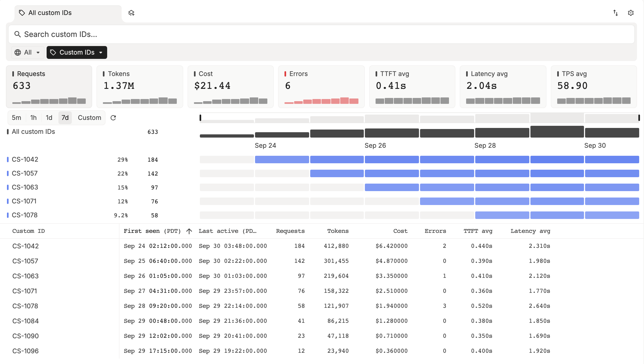Select the Requests metric card
The width and height of the screenshot is (644, 364).
[49, 87]
